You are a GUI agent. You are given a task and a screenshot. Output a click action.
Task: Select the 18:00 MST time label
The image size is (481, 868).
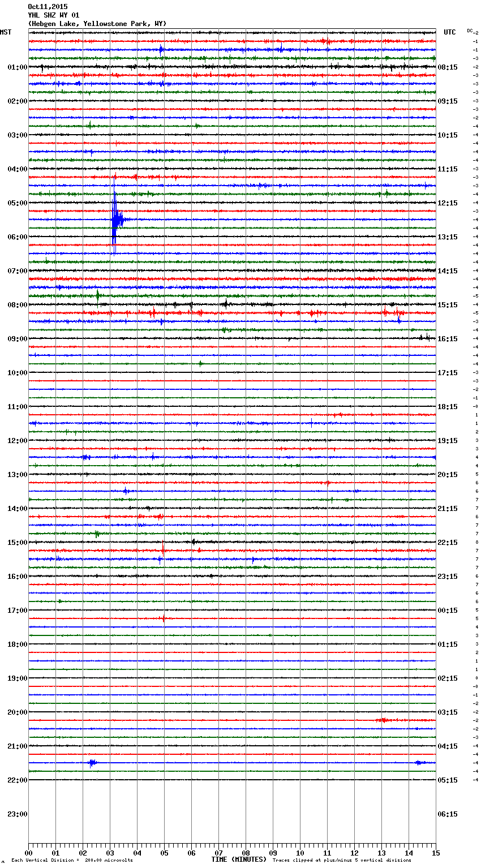point(18,644)
